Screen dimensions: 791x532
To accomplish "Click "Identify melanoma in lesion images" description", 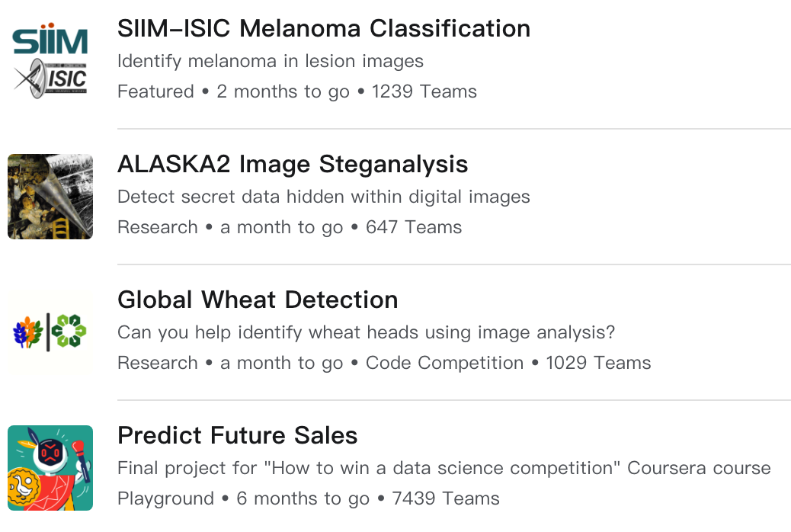I will 271,61.
